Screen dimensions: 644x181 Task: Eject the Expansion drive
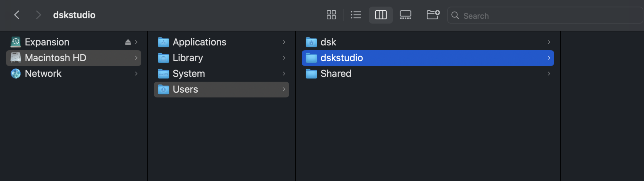pyautogui.click(x=128, y=42)
